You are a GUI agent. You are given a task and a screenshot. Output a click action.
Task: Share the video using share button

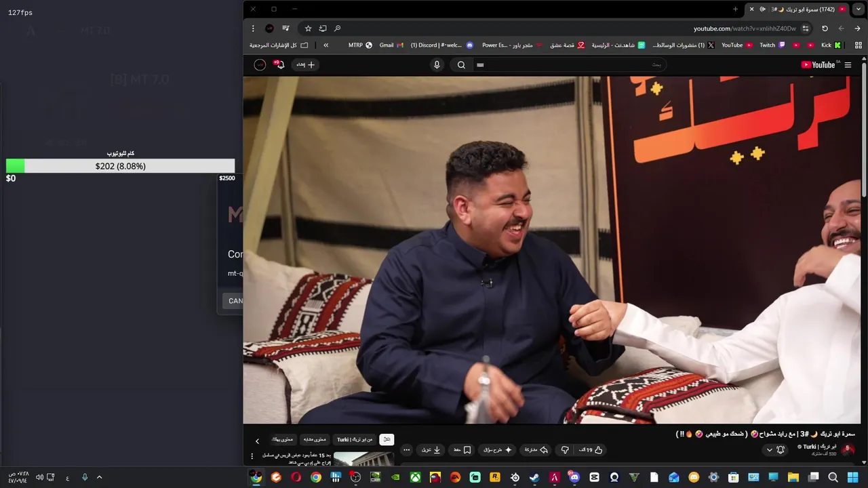536,450
